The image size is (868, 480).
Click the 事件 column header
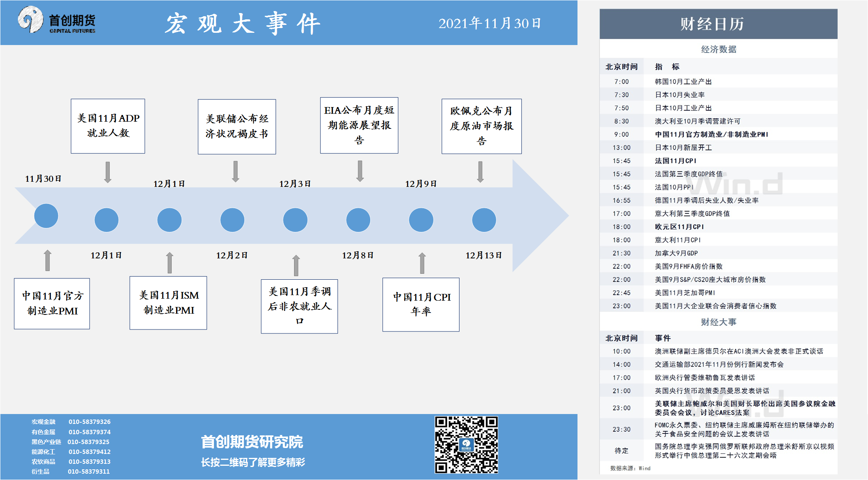(663, 338)
